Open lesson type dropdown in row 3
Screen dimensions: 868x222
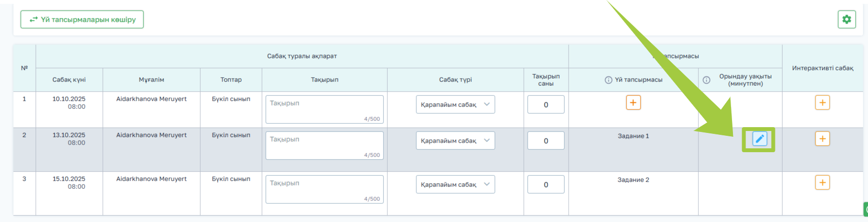coord(455,184)
